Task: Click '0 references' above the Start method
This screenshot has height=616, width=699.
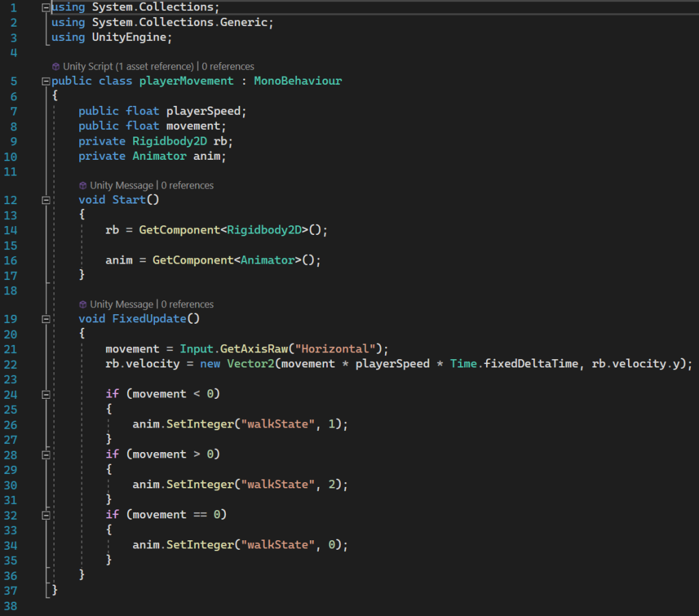Action: pos(187,185)
